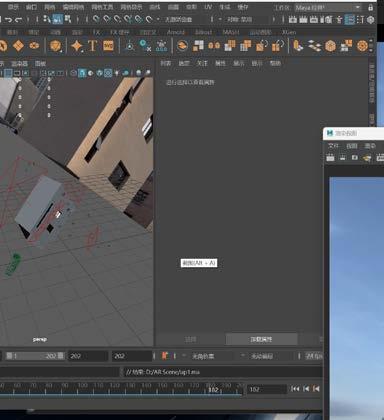
Task: Click the clapperboard icon in render view window
Action: coord(330,157)
